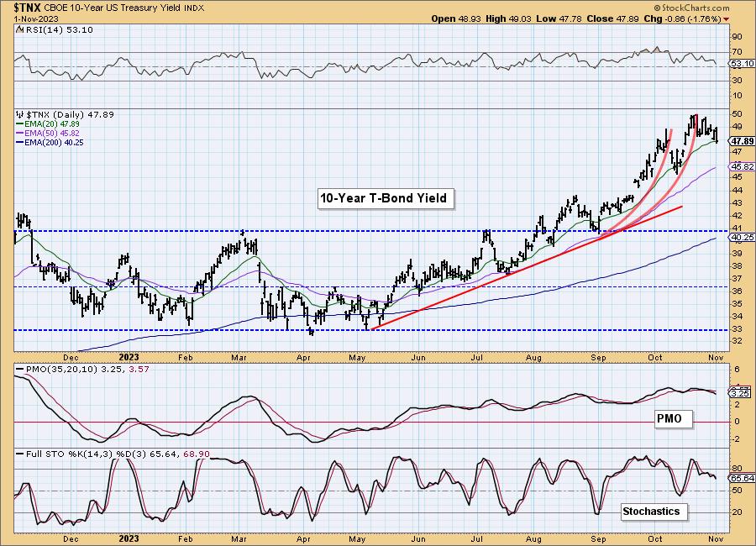Click the 40.25 EMA flag on right axis
The height and width of the screenshot is (546, 756).
743,238
